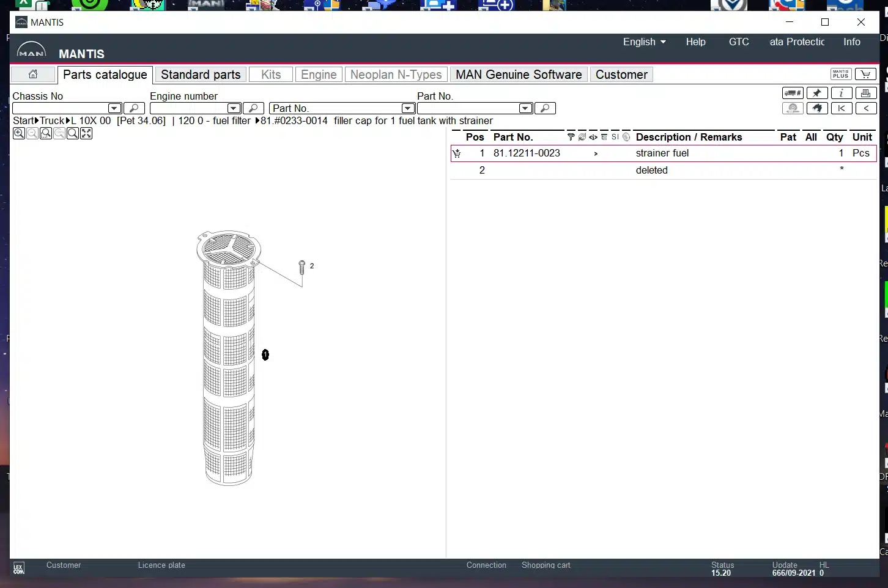888x588 pixels.
Task: Click the print icon button
Action: [865, 93]
